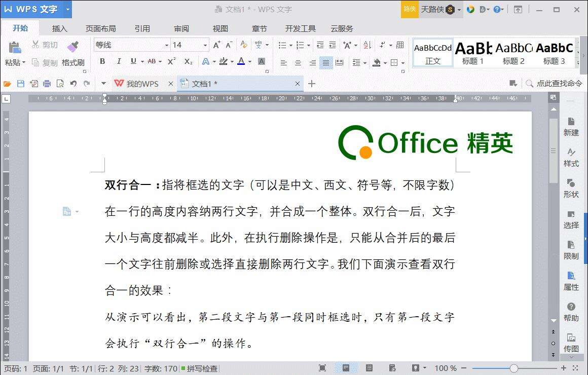
Task: Decrease font size with A- icon
Action: [x=229, y=45]
